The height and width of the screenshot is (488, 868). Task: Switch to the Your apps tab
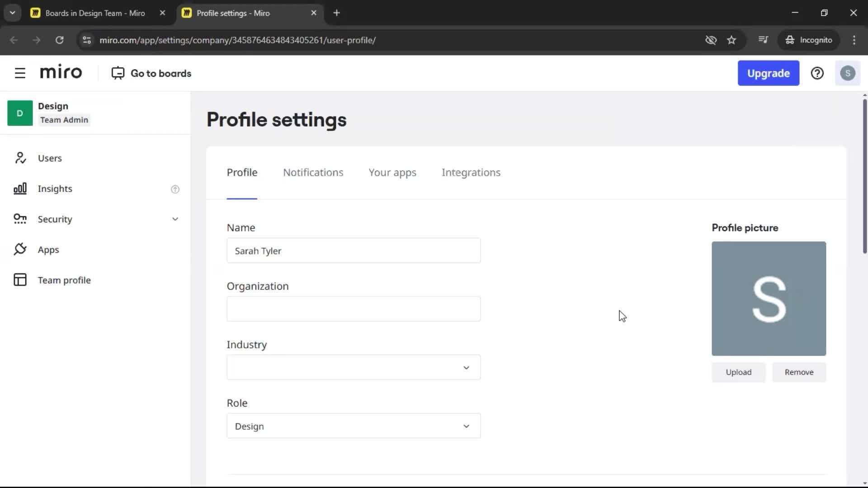[392, 173]
